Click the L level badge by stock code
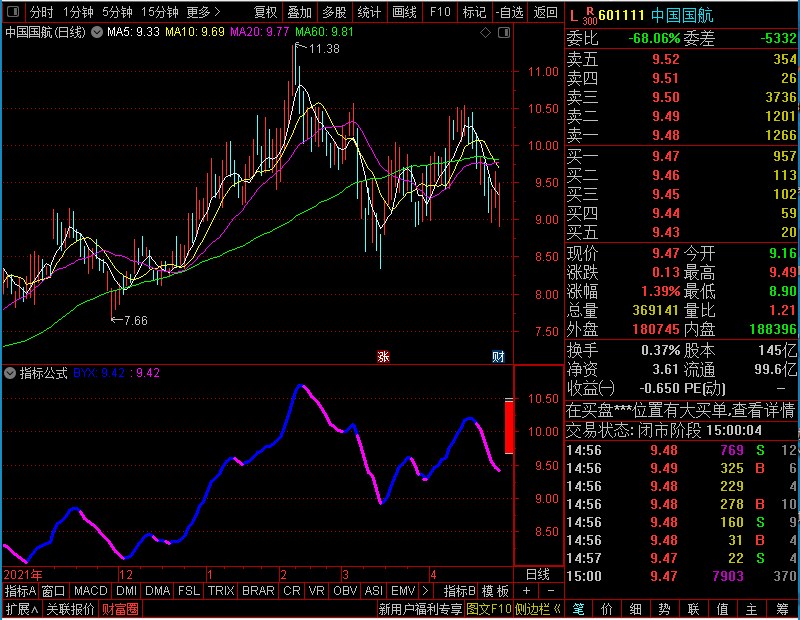The image size is (800, 620). 574,16
